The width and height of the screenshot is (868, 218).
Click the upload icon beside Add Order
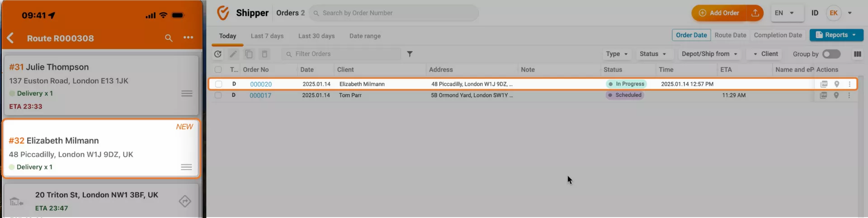(x=755, y=13)
